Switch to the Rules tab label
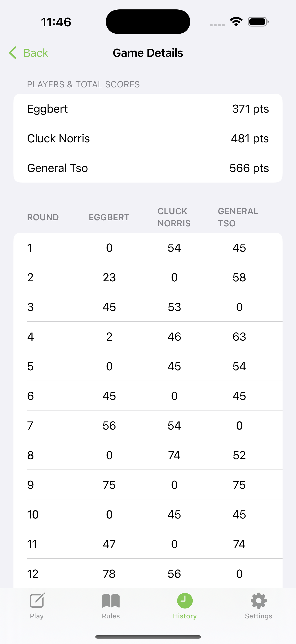296x644 pixels. [x=111, y=616]
